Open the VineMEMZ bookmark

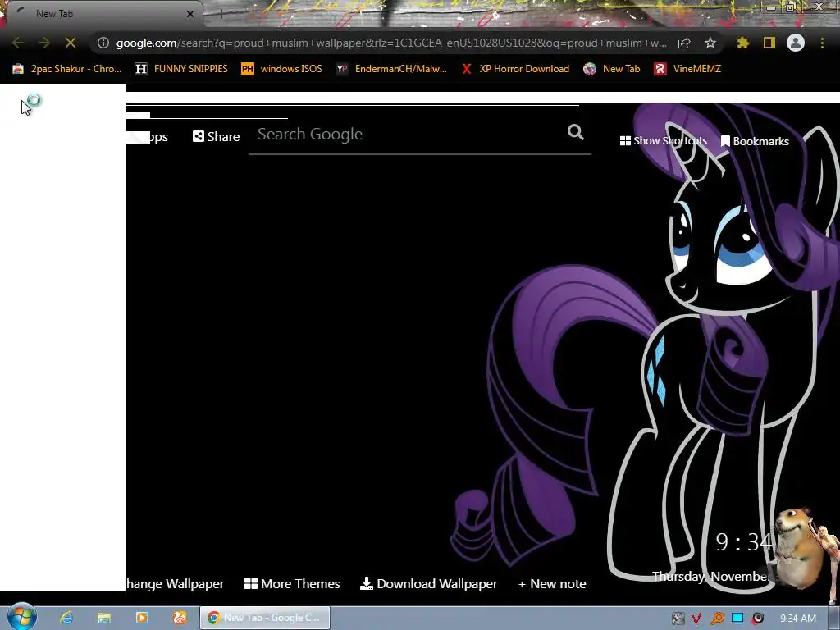coord(688,69)
